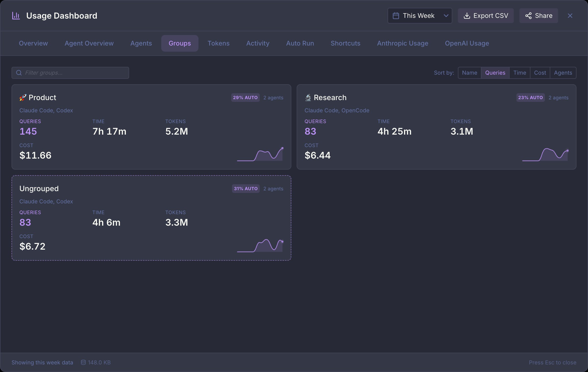
Task: Switch to the Overview tab
Action: click(x=33, y=43)
